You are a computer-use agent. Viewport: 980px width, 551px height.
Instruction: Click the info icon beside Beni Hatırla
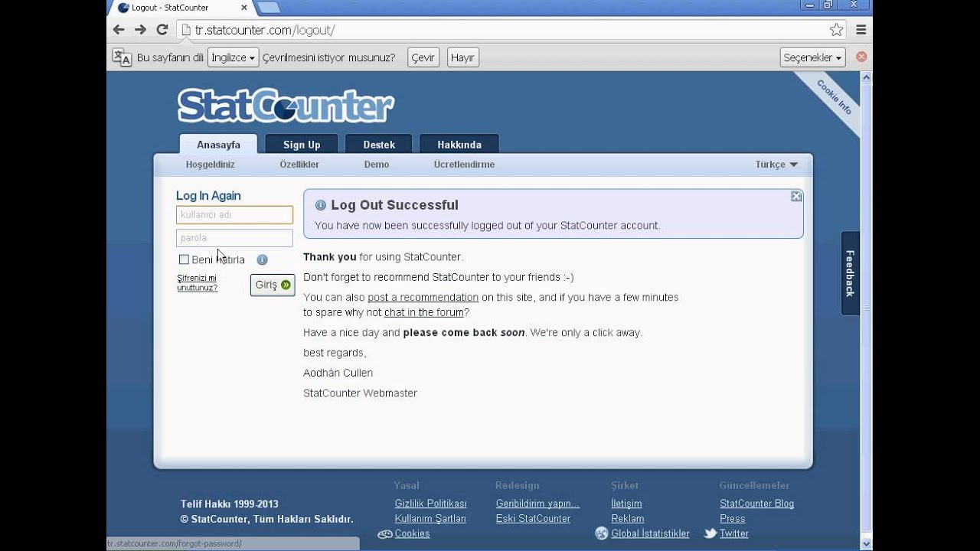click(262, 260)
